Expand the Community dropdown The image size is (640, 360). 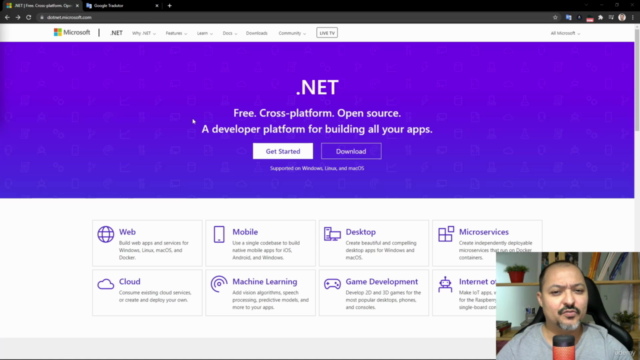click(292, 33)
